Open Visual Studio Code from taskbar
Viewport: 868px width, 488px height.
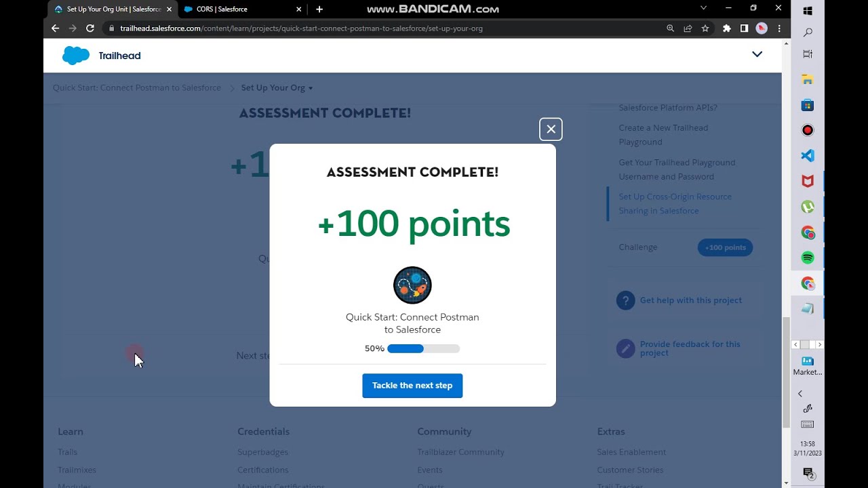click(807, 156)
